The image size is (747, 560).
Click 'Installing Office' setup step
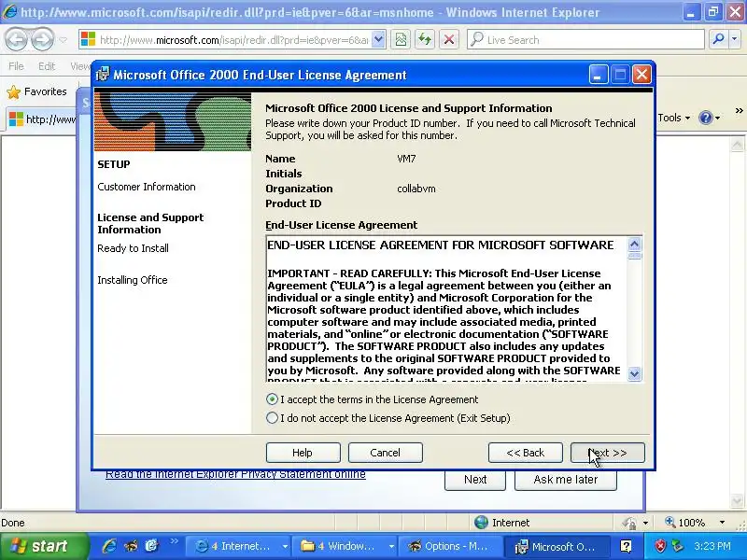click(133, 280)
